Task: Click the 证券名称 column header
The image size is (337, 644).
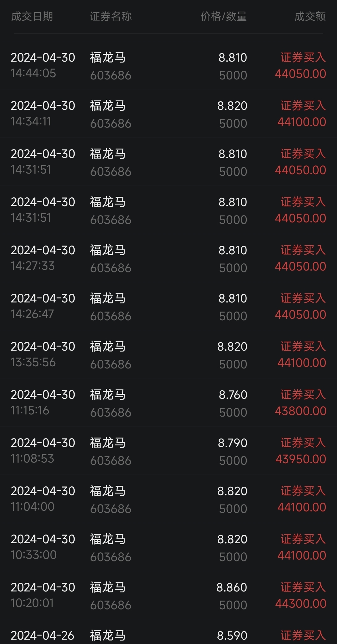Action: [x=111, y=17]
